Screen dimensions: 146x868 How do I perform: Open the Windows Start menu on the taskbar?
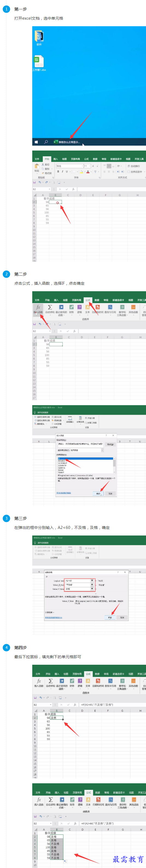tap(36, 142)
